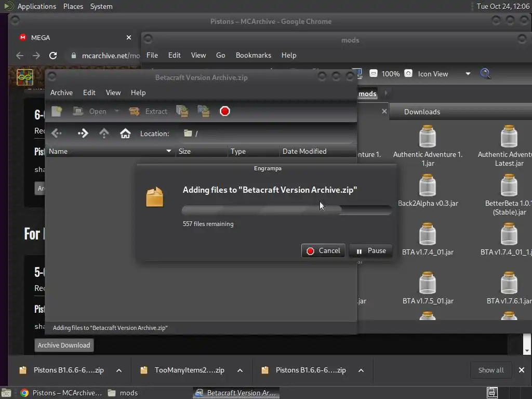
Task: Click the home icon in Engrampa location bar
Action: point(125,134)
